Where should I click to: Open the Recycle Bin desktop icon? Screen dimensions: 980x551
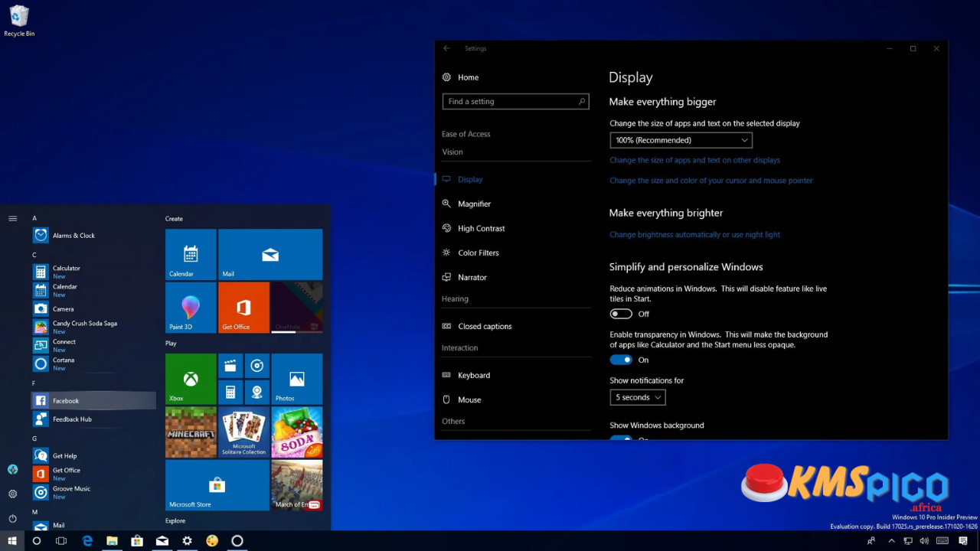pos(19,21)
